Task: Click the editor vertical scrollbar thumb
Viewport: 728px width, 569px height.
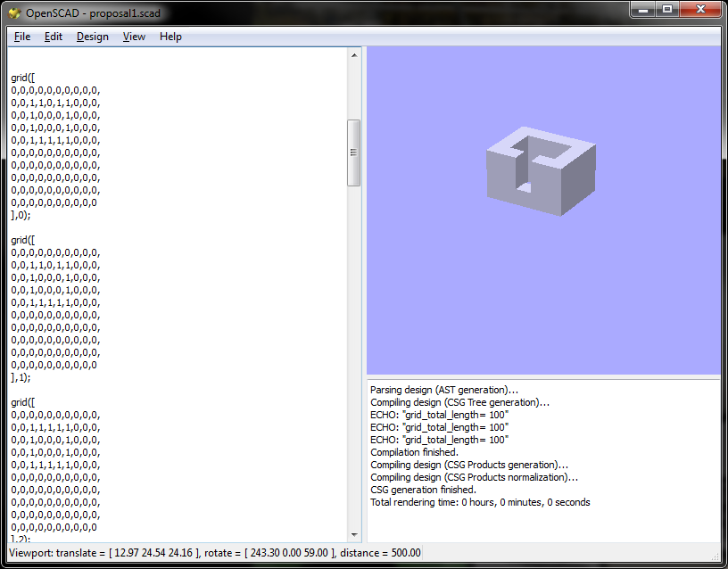Action: (354, 153)
